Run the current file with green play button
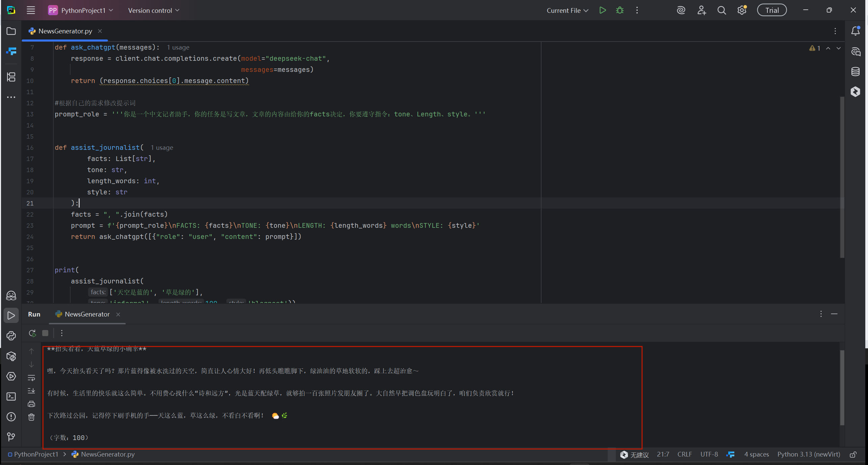 coord(602,10)
